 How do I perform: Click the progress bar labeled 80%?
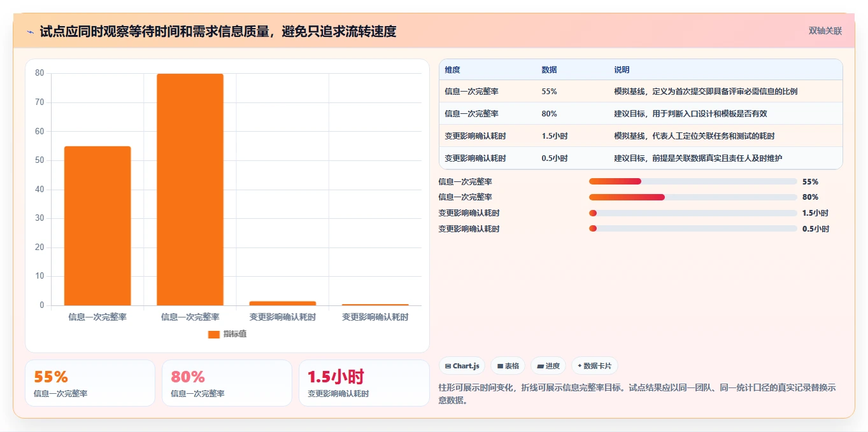(x=693, y=197)
